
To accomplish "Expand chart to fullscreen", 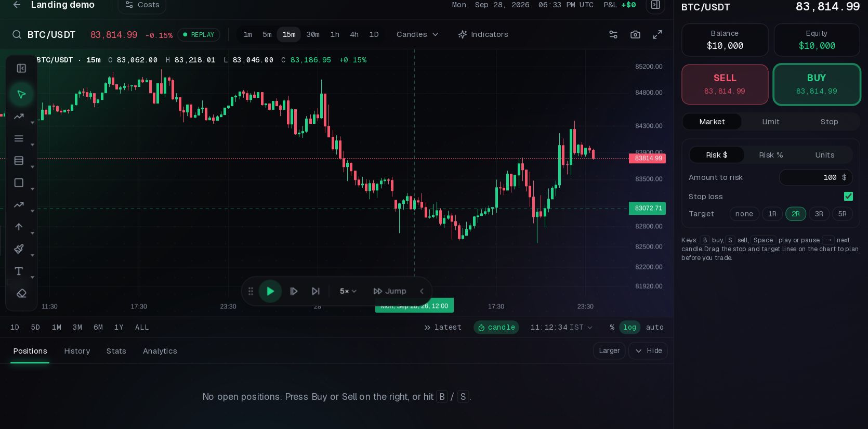I will click(x=657, y=34).
